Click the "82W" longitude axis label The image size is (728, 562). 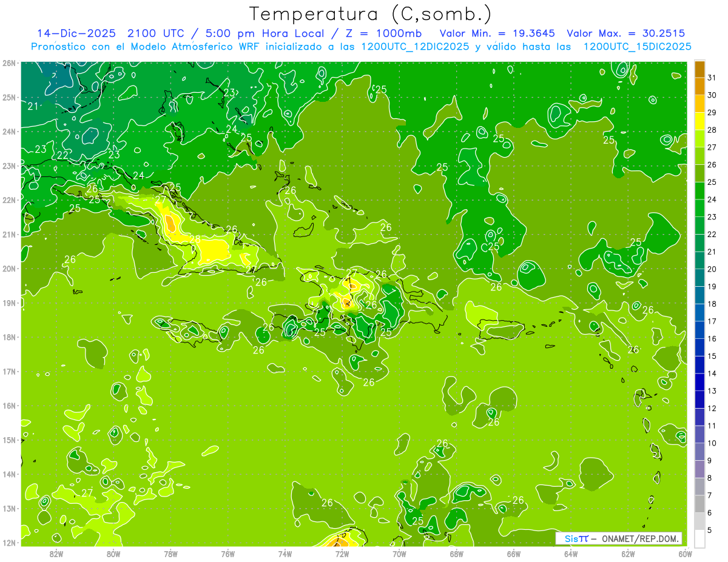point(56,554)
